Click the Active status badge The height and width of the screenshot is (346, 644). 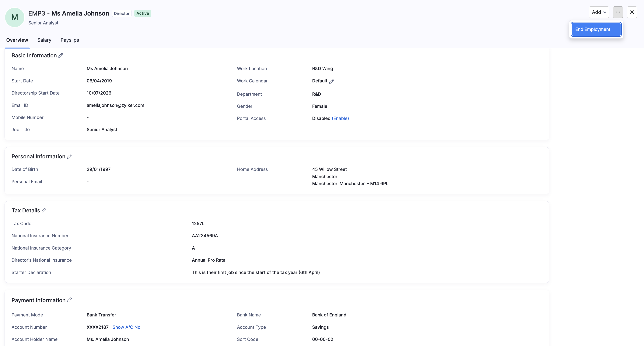(142, 13)
